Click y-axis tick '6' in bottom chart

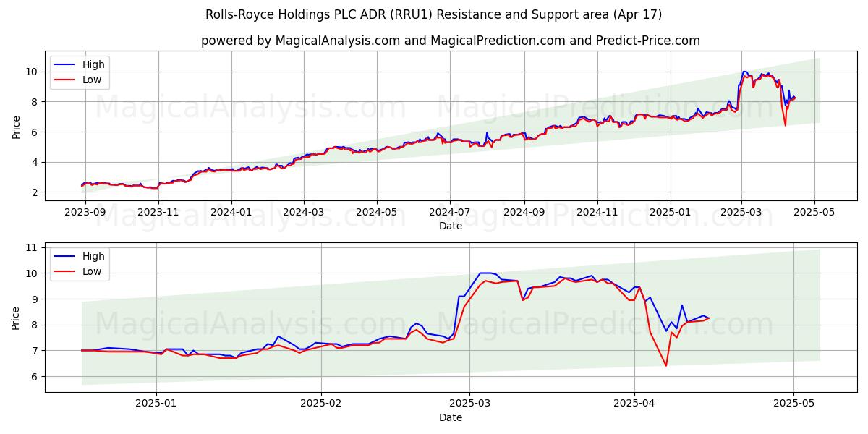point(35,376)
